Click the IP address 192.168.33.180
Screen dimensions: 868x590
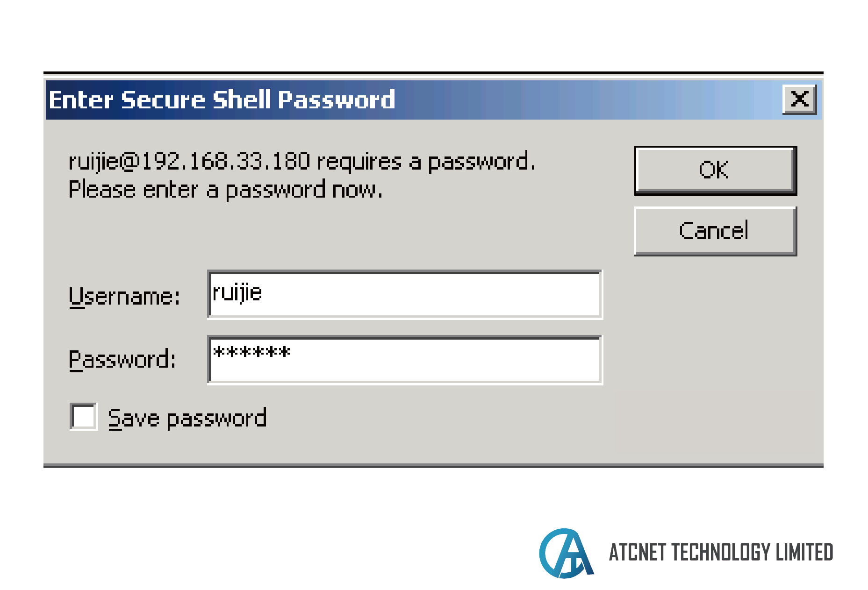[x=226, y=161]
